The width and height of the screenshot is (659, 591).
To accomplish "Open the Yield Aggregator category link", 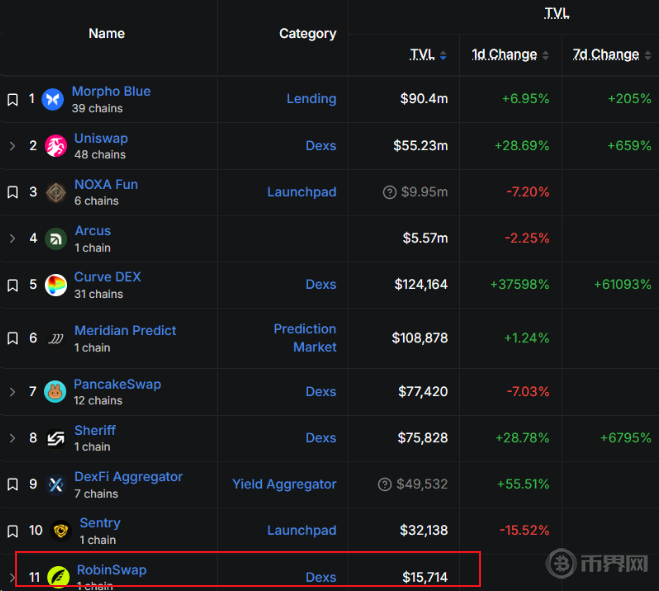I will point(284,484).
